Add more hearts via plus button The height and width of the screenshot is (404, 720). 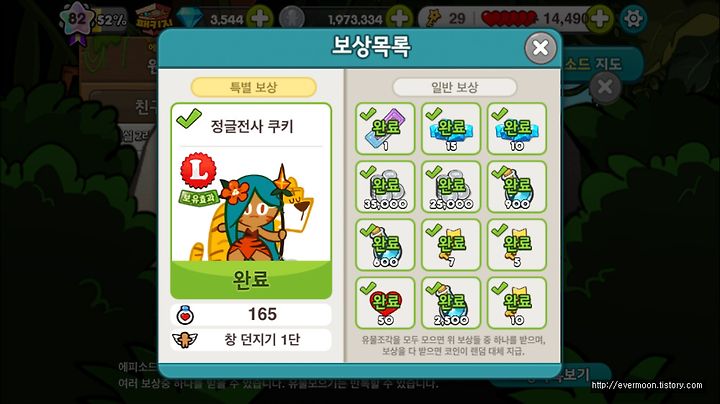click(x=600, y=19)
